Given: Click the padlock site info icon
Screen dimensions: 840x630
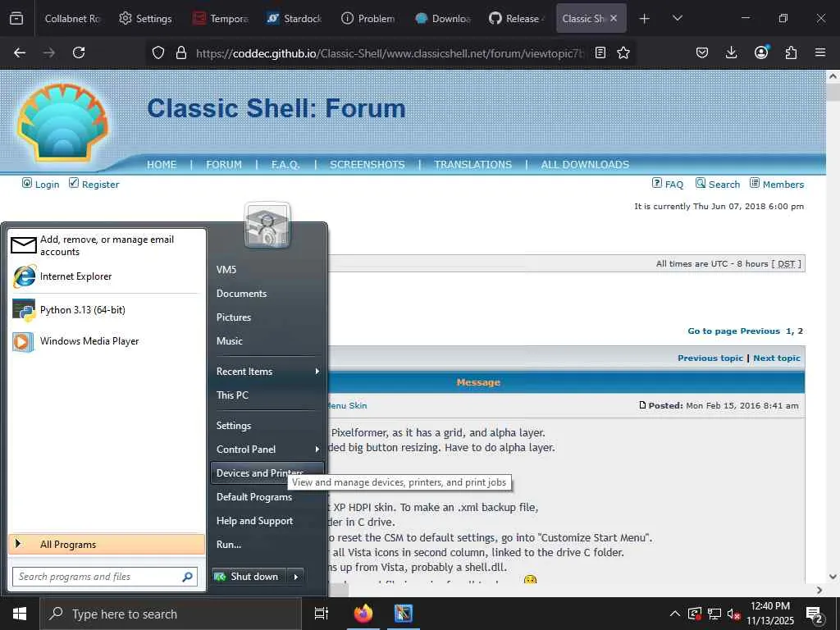Looking at the screenshot, I should pyautogui.click(x=181, y=52).
